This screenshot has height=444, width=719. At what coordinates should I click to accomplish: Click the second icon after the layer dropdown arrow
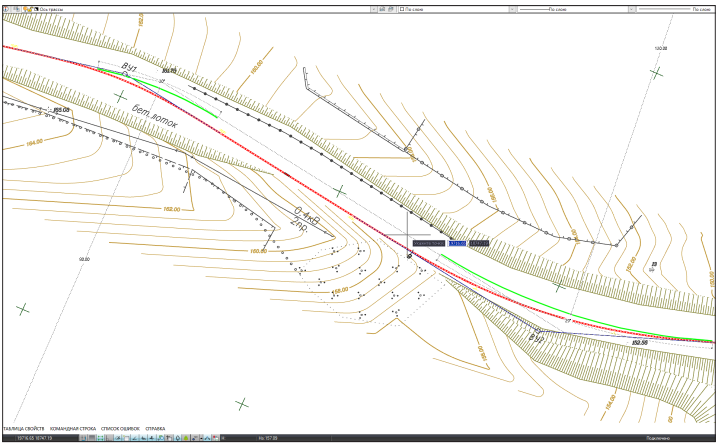click(x=391, y=9)
